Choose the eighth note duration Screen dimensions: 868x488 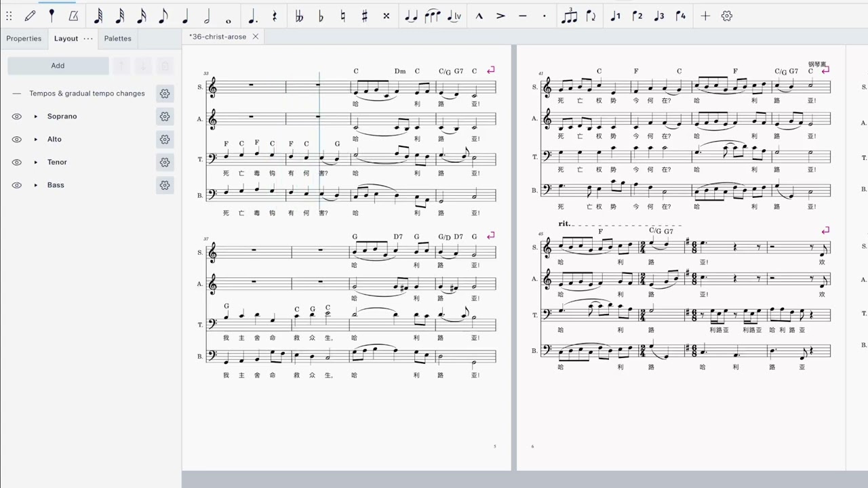pyautogui.click(x=163, y=16)
